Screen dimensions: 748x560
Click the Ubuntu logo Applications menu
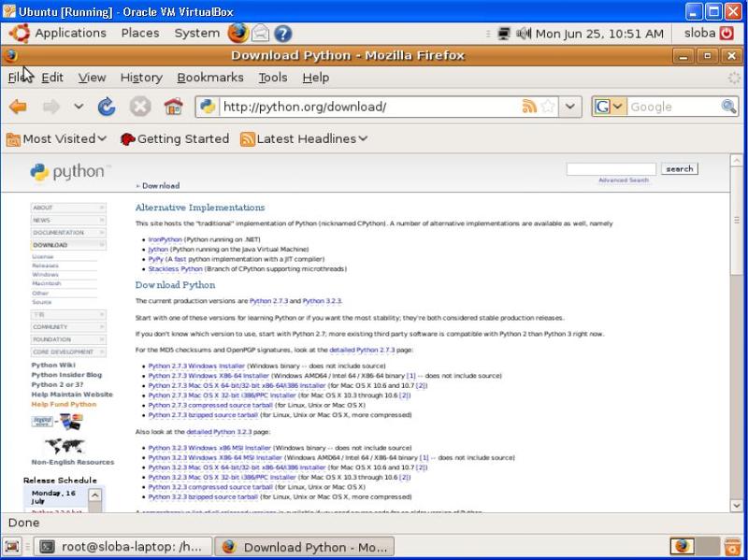(58, 33)
